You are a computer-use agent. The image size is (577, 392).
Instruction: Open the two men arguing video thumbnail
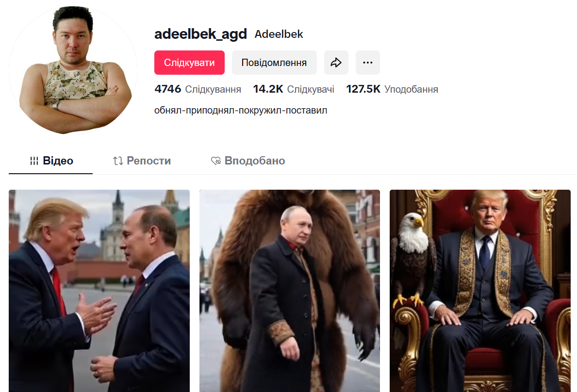click(99, 291)
